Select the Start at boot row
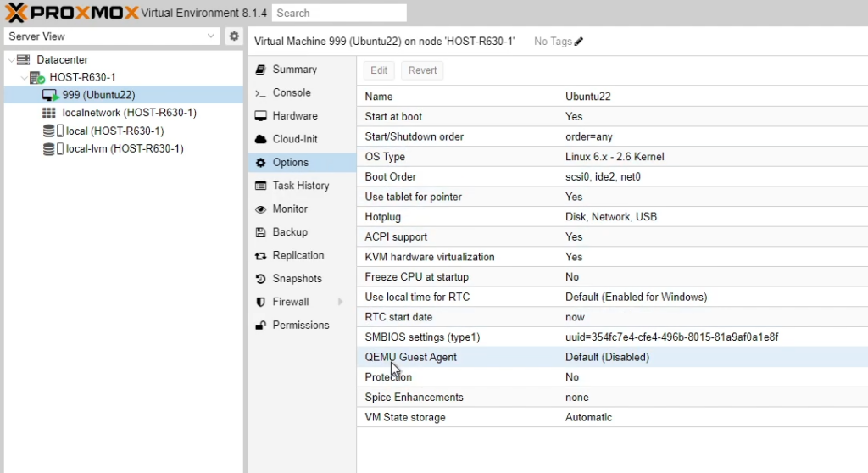This screenshot has height=473, width=868. [x=612, y=116]
